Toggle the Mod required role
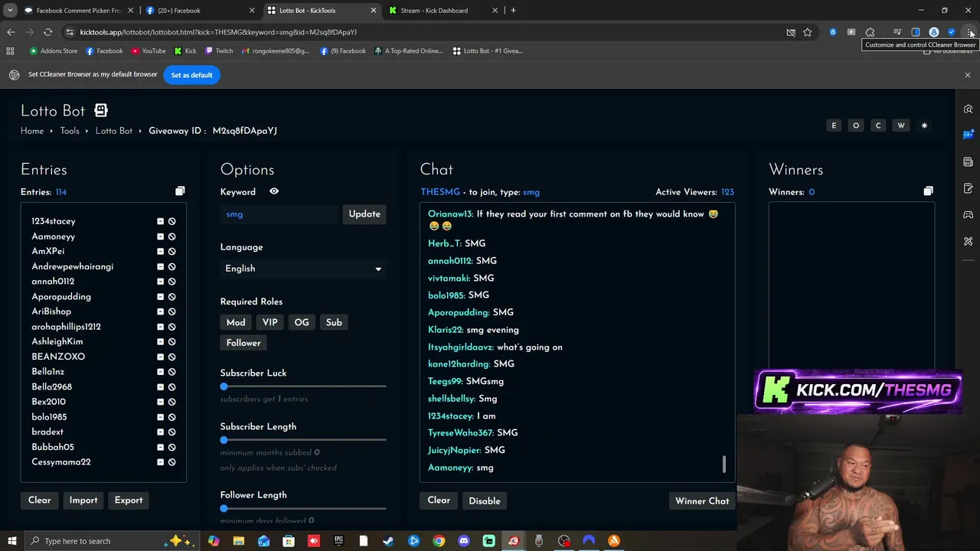The image size is (980, 551). (236, 322)
